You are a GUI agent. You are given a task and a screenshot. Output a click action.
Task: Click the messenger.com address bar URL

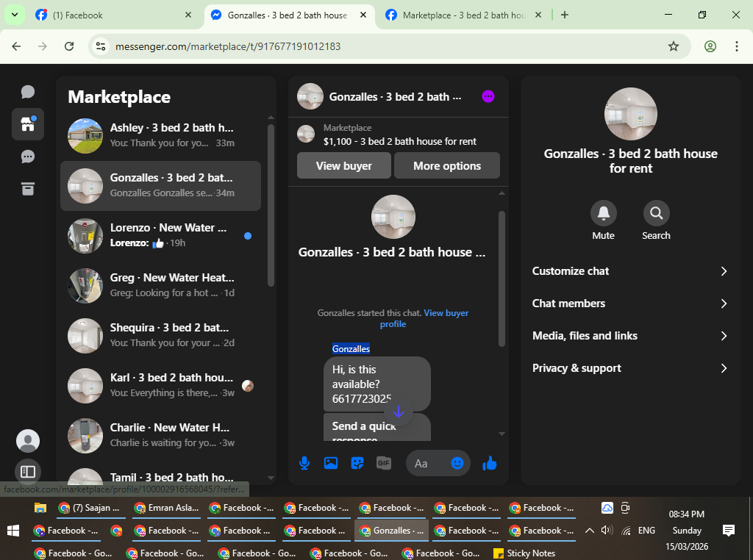228,46
